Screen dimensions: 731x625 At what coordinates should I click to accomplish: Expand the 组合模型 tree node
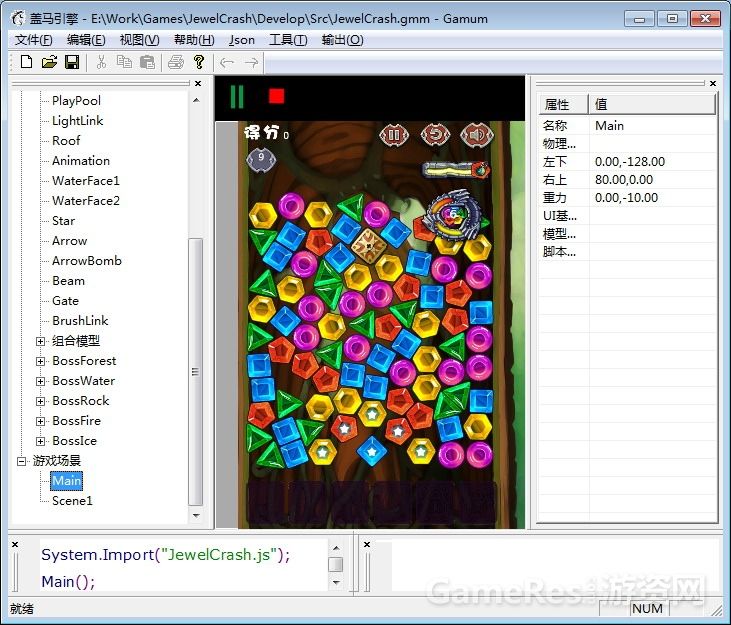coord(41,341)
